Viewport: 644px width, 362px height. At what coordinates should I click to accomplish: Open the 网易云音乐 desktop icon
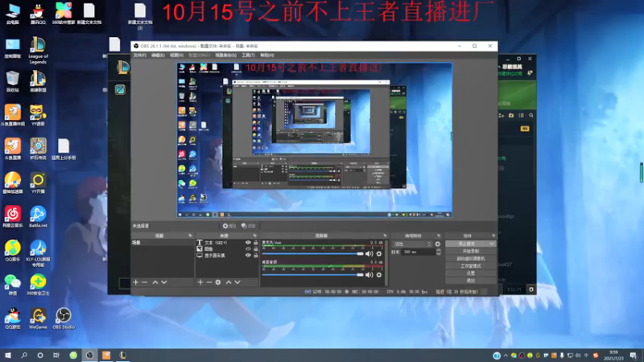click(x=13, y=217)
